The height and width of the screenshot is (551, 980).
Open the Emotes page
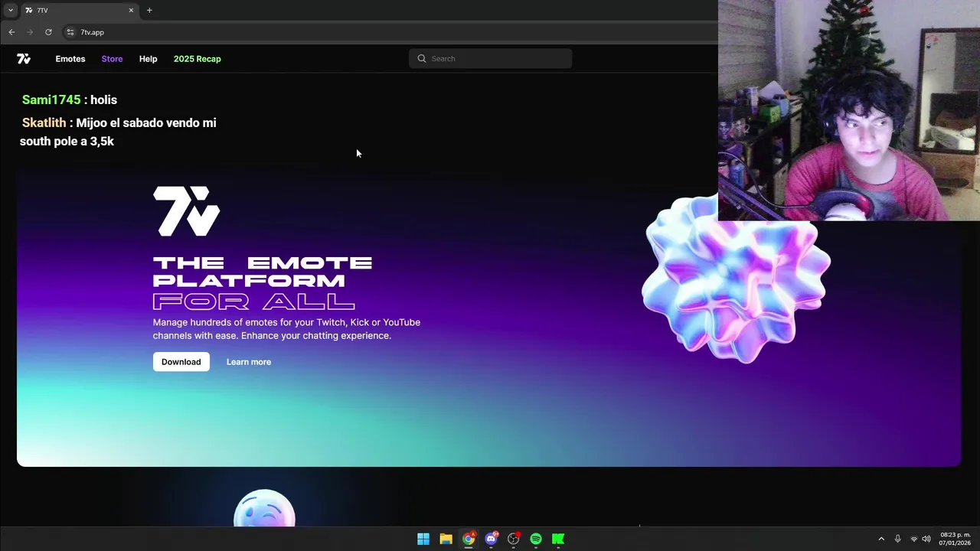click(70, 59)
